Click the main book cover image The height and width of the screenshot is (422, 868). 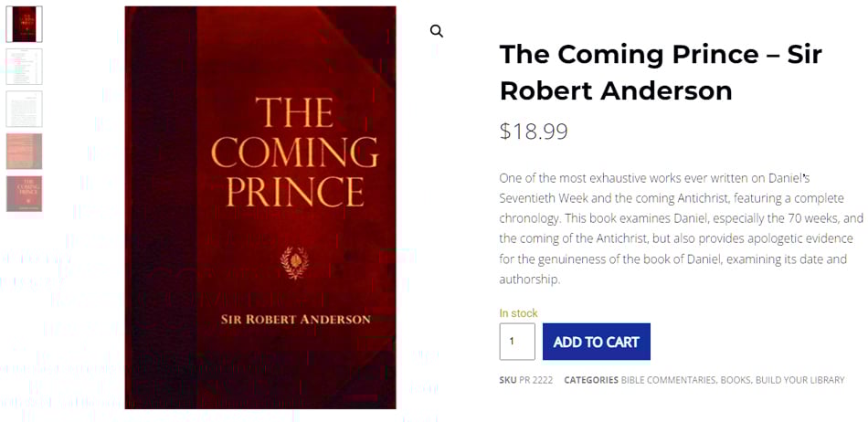pos(260,207)
